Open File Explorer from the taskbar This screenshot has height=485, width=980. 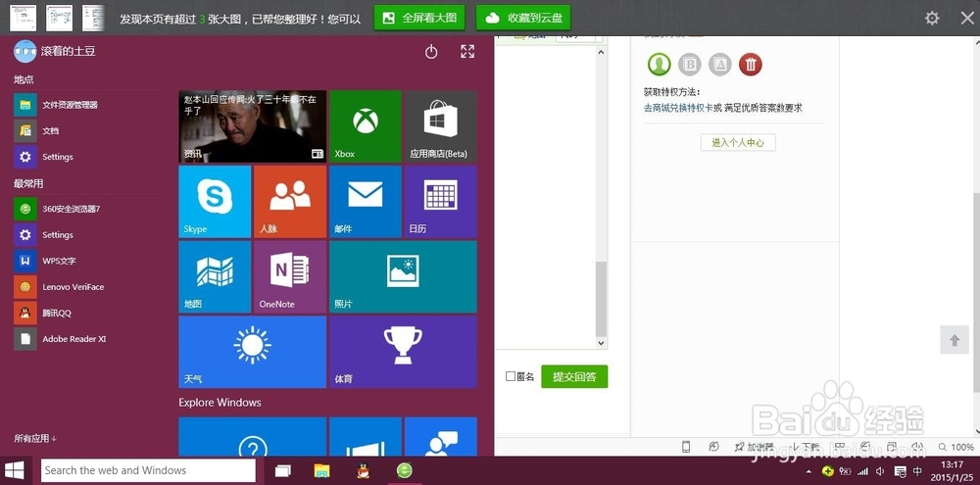[321, 470]
